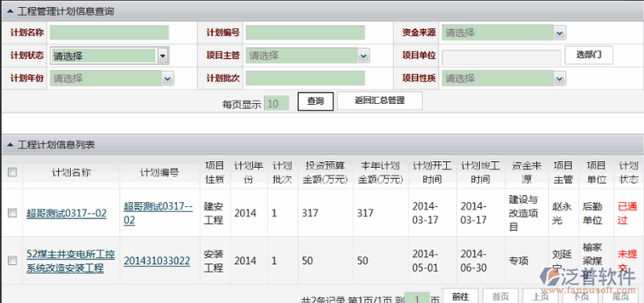Focus the 计划名称 input field
The image size is (644, 303).
[109, 33]
